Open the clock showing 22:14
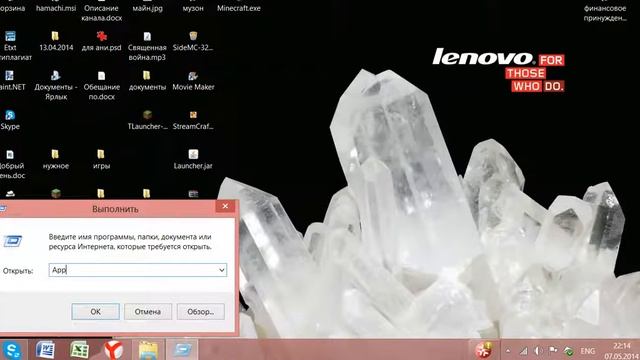This screenshot has width=640, height=360. [x=621, y=351]
